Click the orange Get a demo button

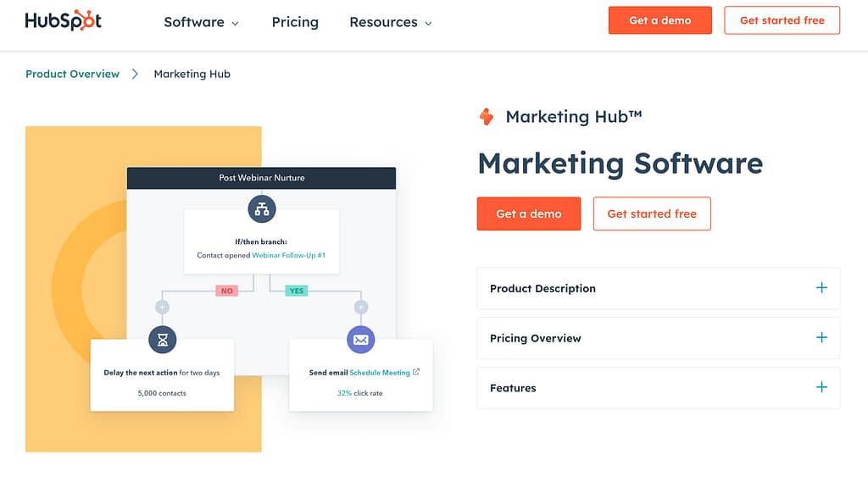529,213
